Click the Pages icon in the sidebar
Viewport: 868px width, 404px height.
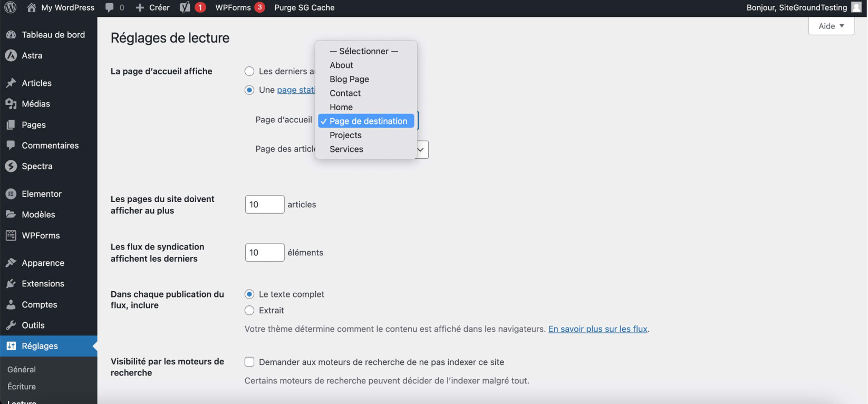point(11,124)
